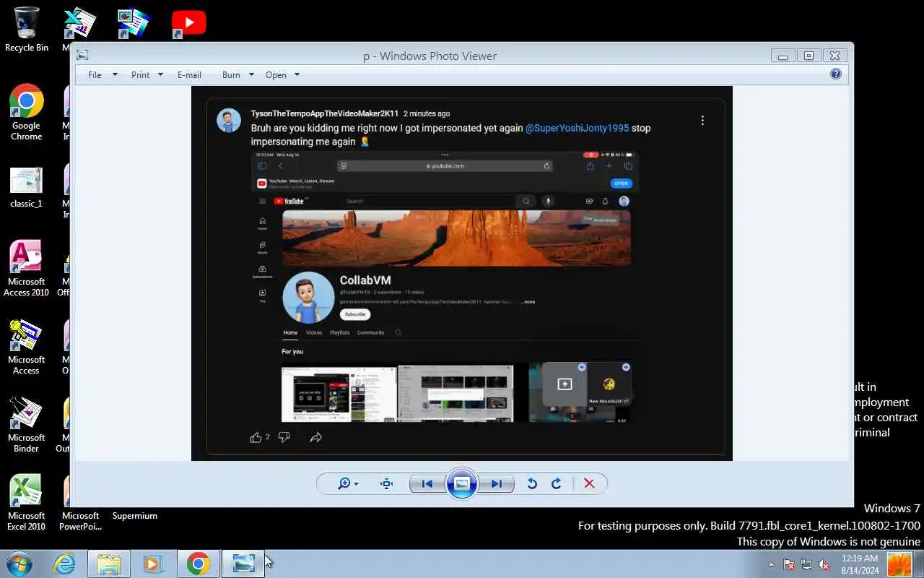Select the Google Chrome desktop shortcut
The height and width of the screenshot is (578, 924).
[26, 113]
